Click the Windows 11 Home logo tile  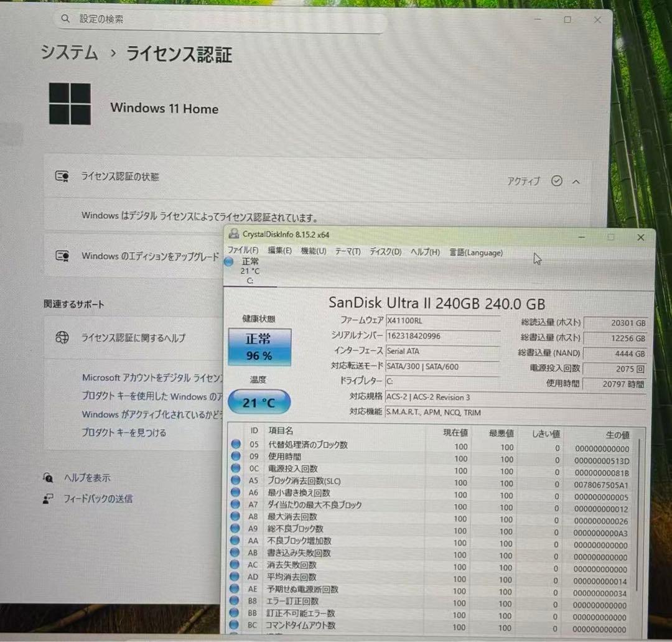[x=70, y=103]
